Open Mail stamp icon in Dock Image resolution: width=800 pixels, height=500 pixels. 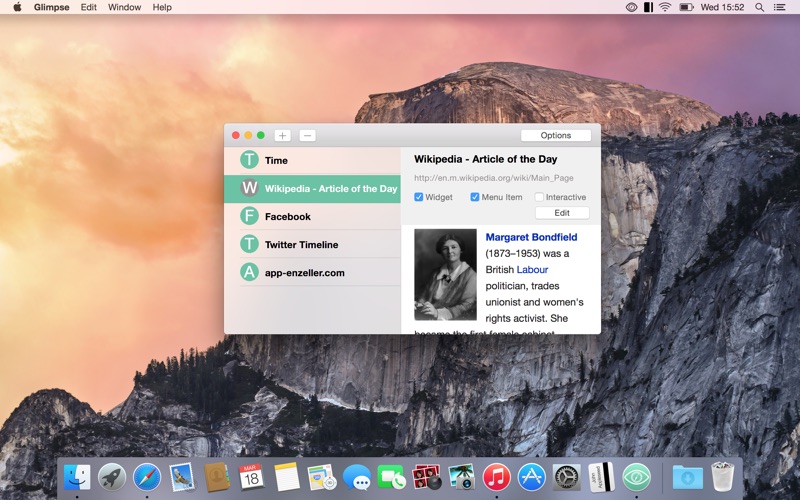click(x=182, y=478)
